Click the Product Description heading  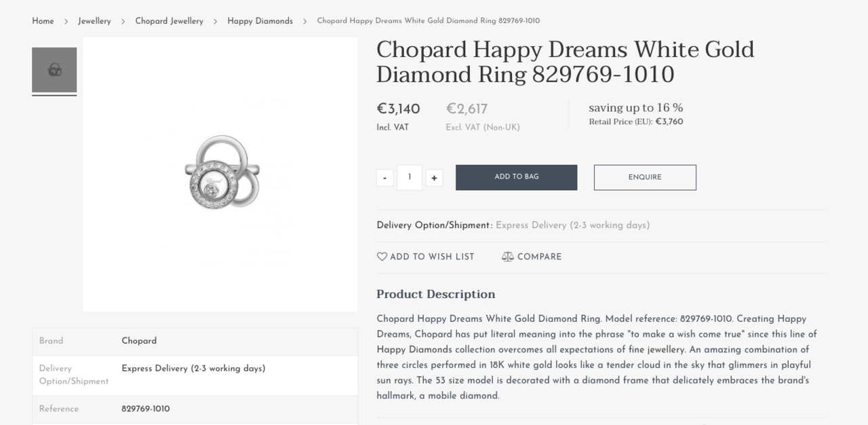point(435,294)
